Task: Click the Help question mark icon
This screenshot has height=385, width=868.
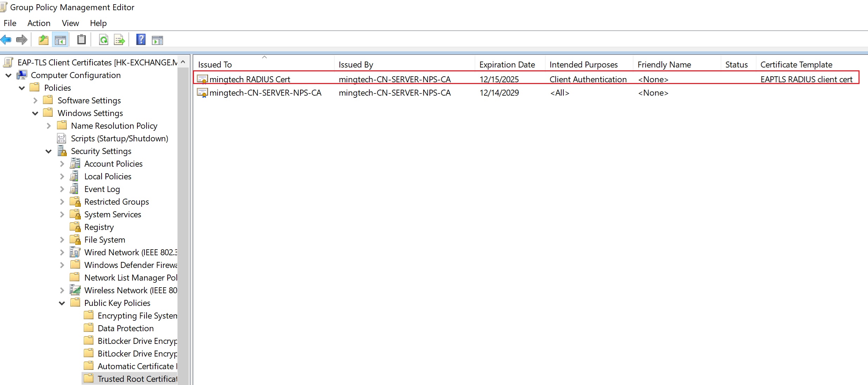Action: click(141, 39)
